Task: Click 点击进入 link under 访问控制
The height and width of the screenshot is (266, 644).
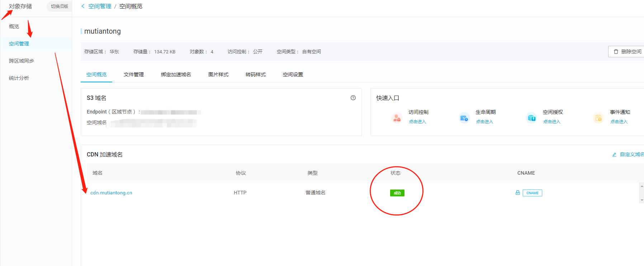Action: pos(417,122)
